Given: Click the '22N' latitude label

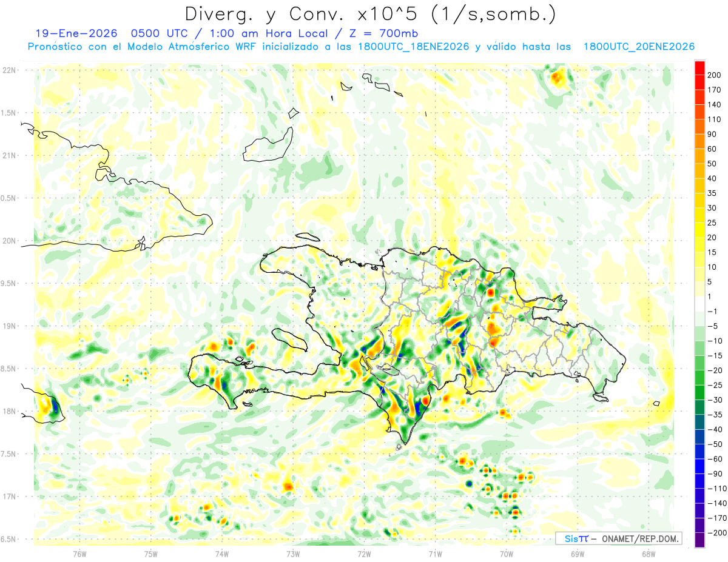Looking at the screenshot, I should tap(8, 70).
